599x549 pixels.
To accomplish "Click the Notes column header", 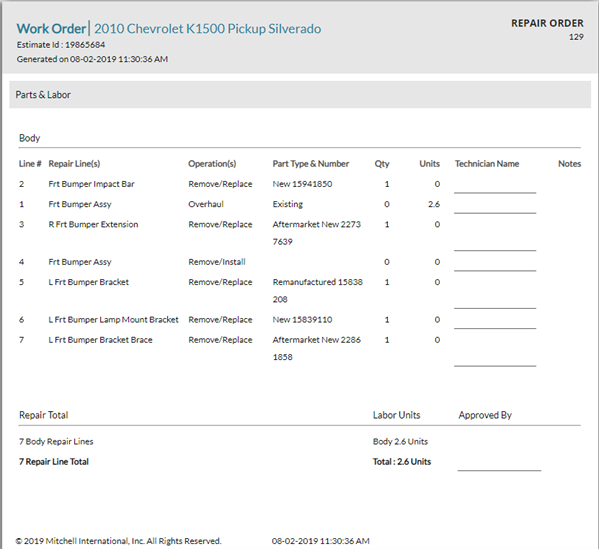I will [x=569, y=164].
